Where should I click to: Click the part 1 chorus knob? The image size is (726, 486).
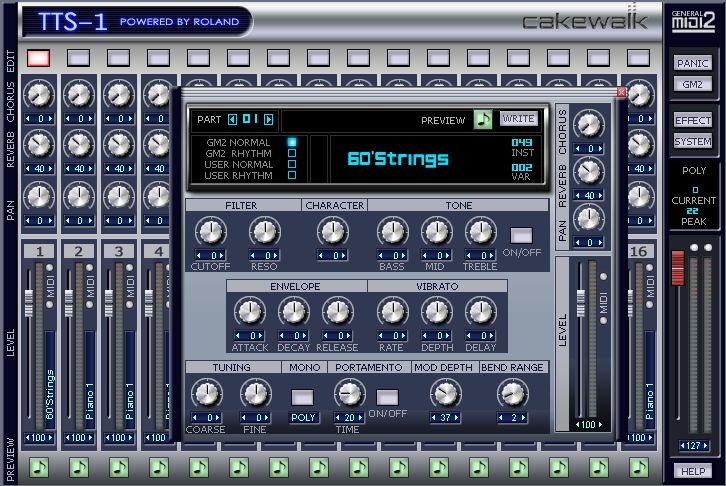pos(39,94)
